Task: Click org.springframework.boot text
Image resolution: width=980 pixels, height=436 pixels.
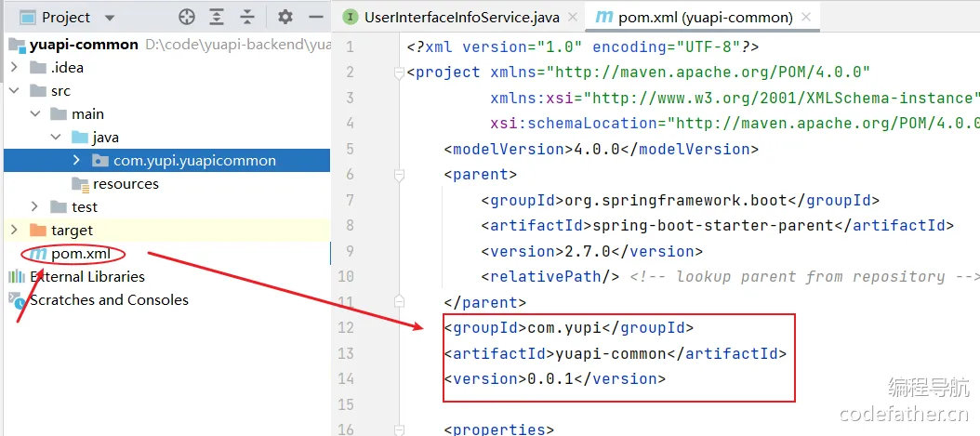Action: (x=676, y=201)
